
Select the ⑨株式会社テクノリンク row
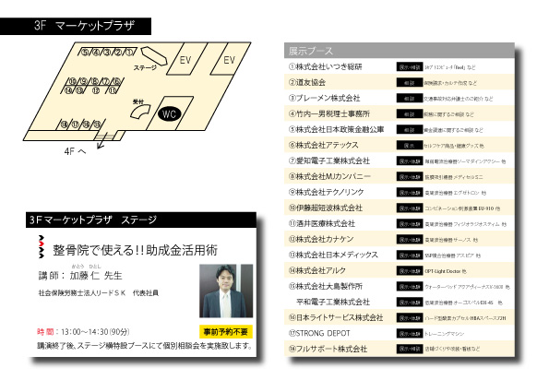tap(400, 192)
